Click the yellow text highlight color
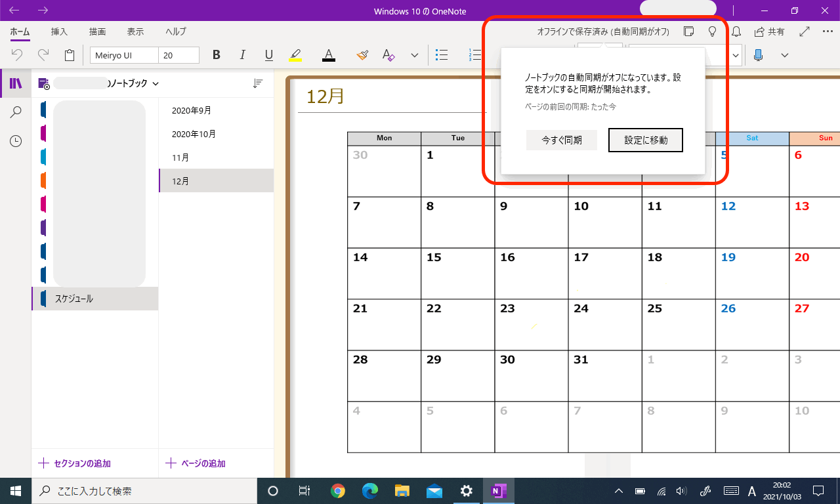 point(295,55)
